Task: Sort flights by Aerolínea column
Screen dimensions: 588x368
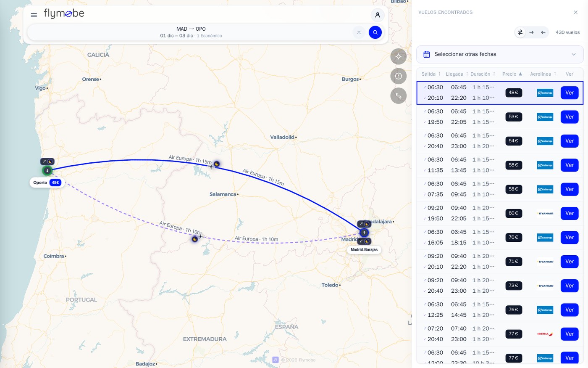Action: click(543, 74)
